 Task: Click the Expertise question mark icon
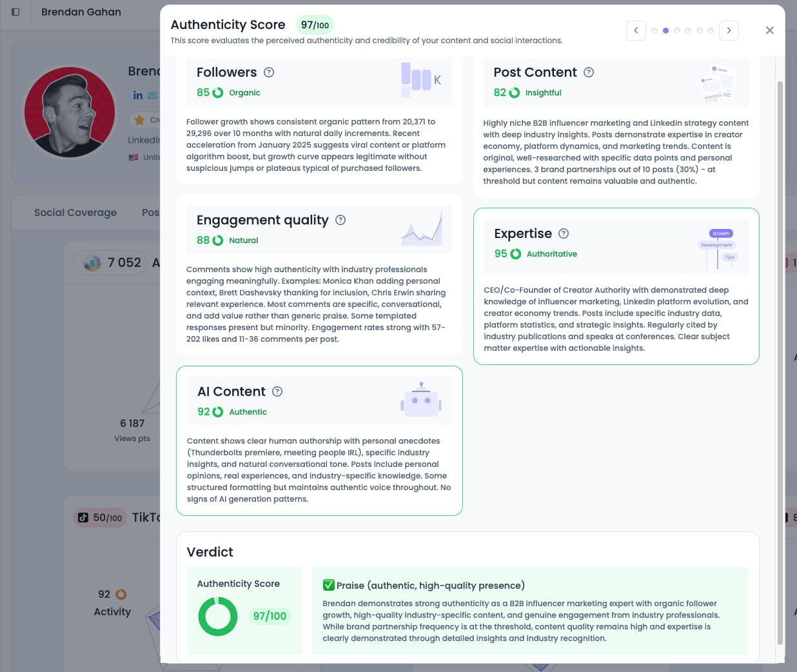coord(563,233)
